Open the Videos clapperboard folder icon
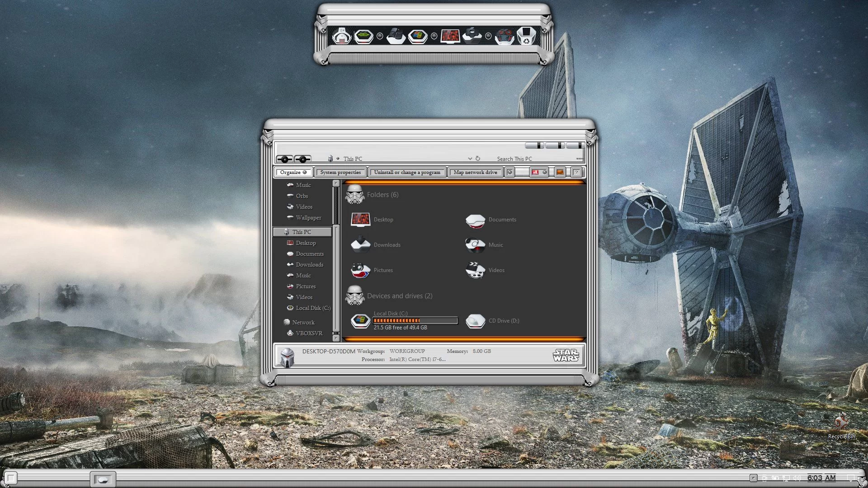 click(x=475, y=270)
